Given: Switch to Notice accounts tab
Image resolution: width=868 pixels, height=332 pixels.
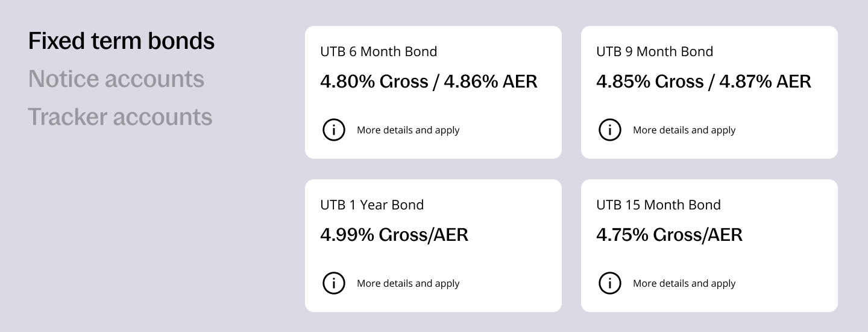Looking at the screenshot, I should pos(116,79).
